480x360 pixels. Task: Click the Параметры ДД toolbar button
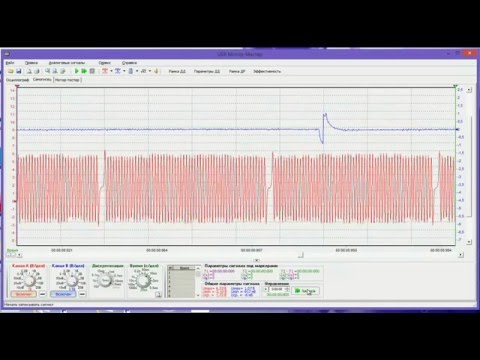(207, 71)
